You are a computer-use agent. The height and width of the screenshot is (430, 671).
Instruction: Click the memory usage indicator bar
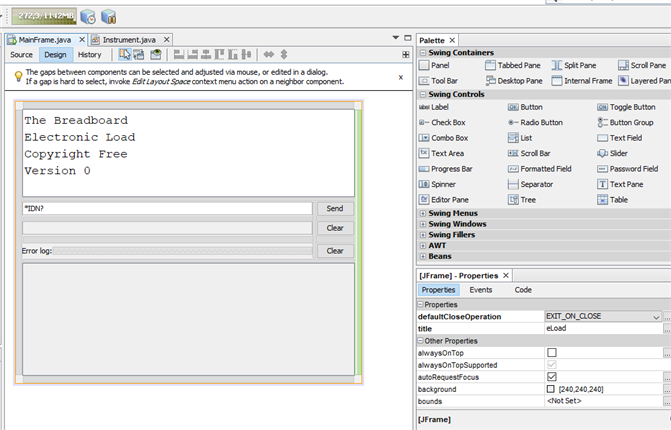pos(42,16)
